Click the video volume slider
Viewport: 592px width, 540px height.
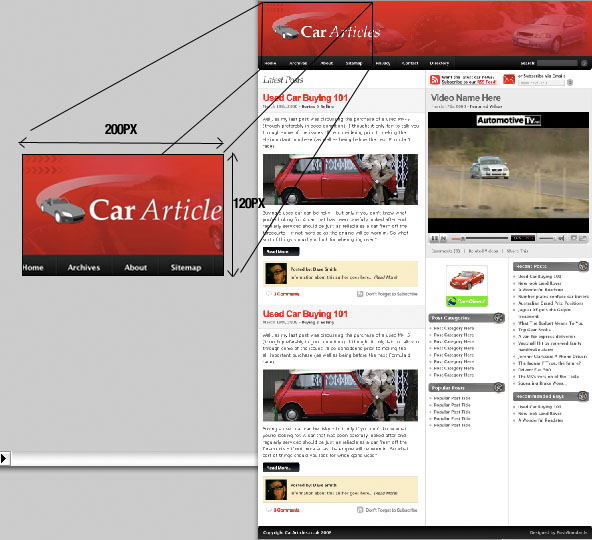point(548,238)
